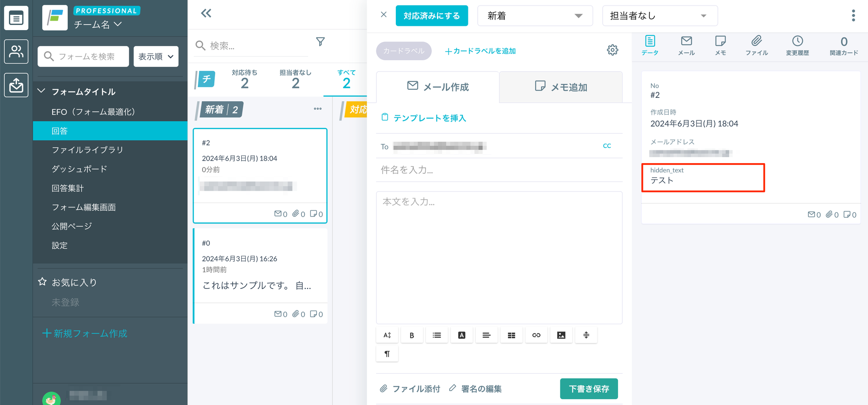
Task: Collapse the フォームタイトル tree section
Action: tap(42, 91)
